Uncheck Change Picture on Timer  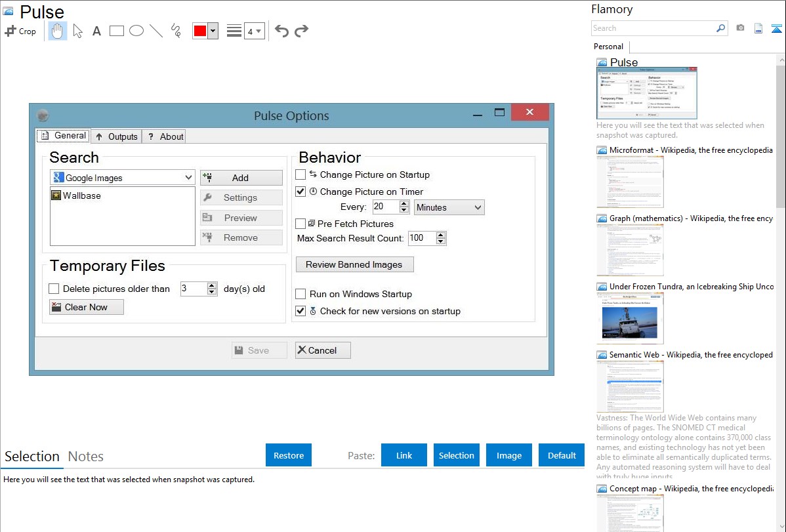(x=300, y=192)
